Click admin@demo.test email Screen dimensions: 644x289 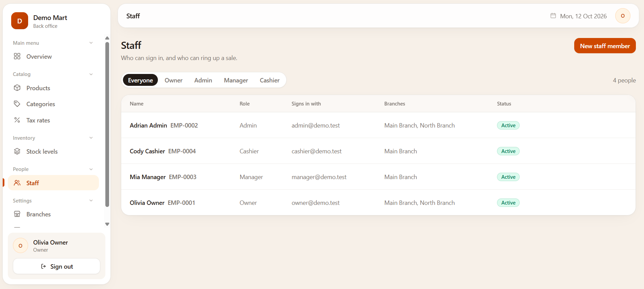(x=315, y=126)
